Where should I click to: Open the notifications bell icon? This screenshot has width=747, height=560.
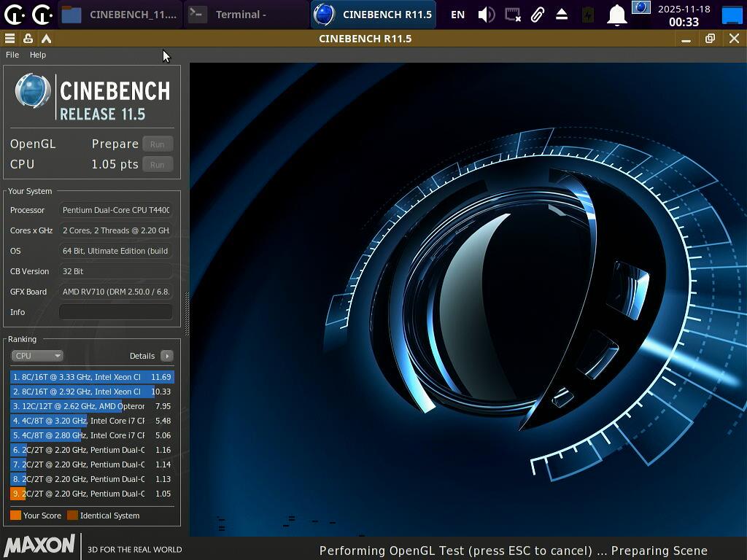click(x=616, y=15)
